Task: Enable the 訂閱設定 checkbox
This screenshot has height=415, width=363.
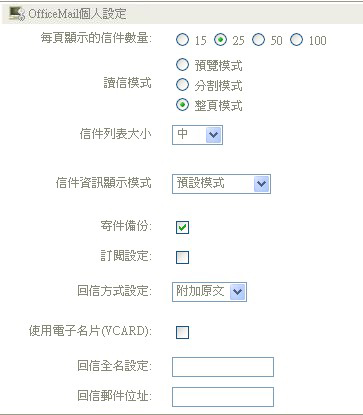Action: click(182, 257)
